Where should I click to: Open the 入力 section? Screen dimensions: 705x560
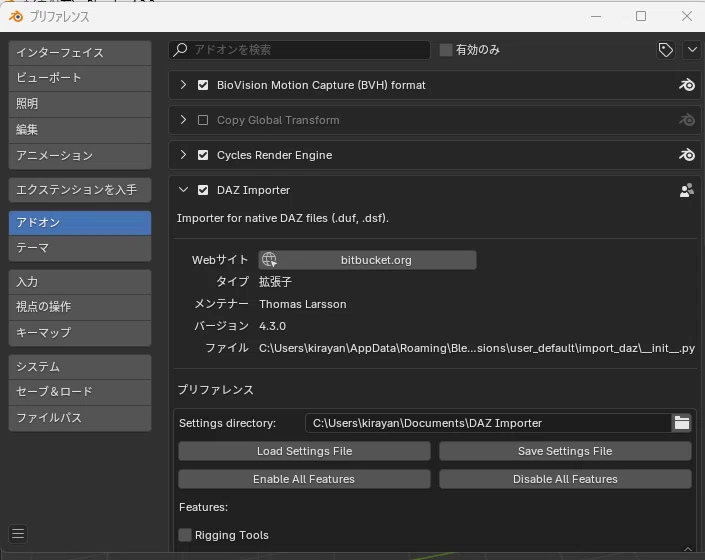point(80,282)
